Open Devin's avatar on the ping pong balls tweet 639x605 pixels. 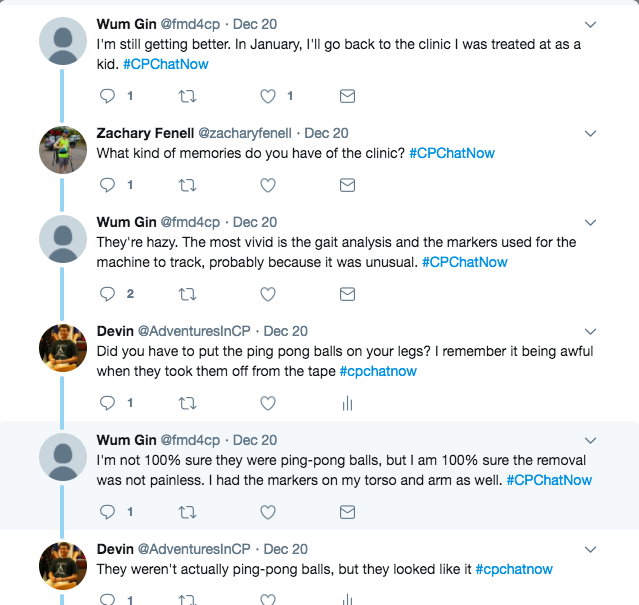[62, 348]
